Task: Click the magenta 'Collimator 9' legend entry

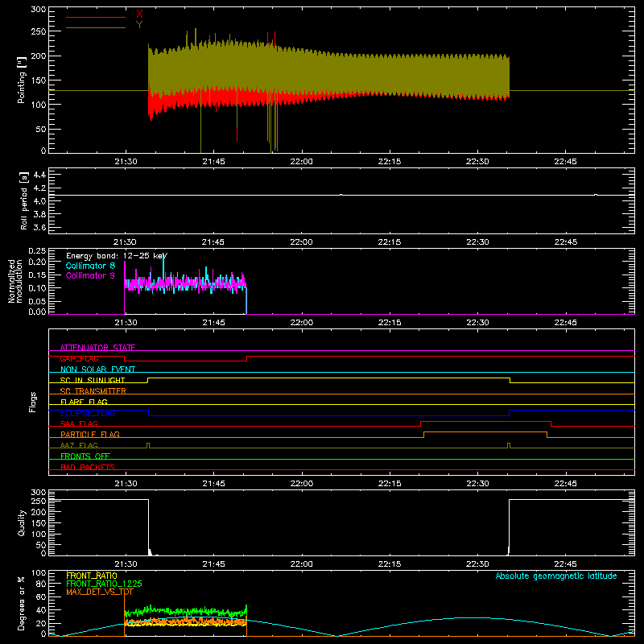Action: tap(90, 275)
